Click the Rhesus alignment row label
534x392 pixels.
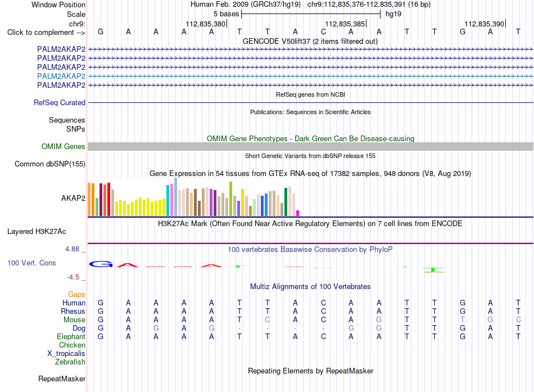(73, 311)
